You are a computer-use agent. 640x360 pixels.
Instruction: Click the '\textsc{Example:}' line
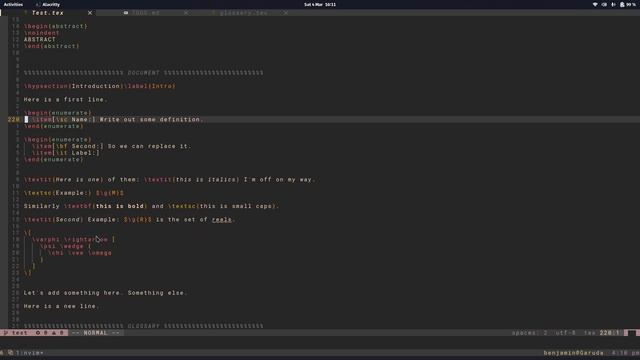click(74, 193)
